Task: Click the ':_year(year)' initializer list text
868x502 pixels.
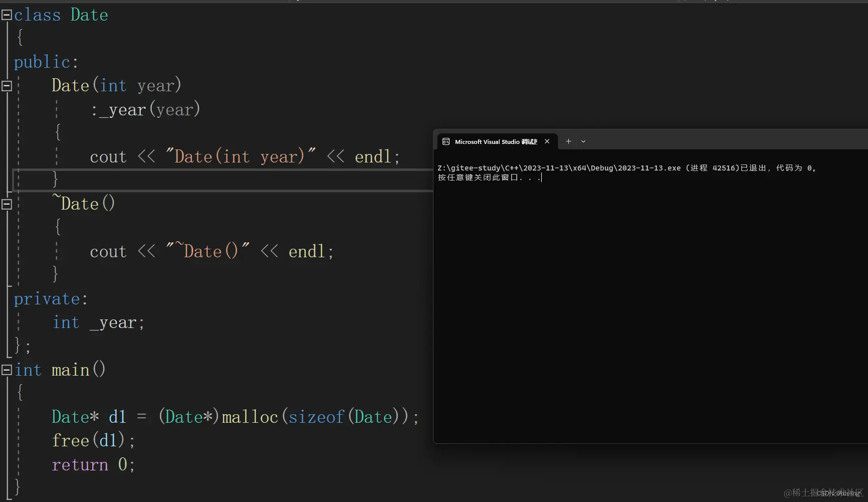Action: [145, 109]
